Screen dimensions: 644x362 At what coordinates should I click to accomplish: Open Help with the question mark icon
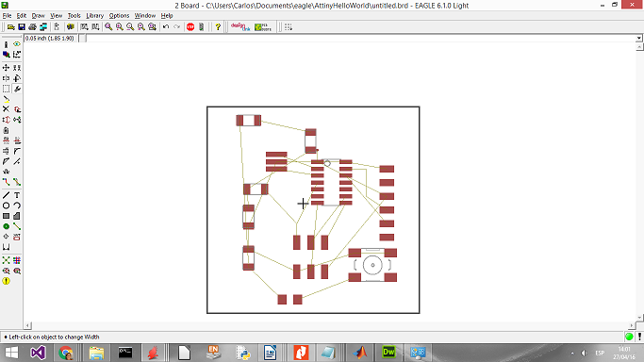pyautogui.click(x=218, y=27)
